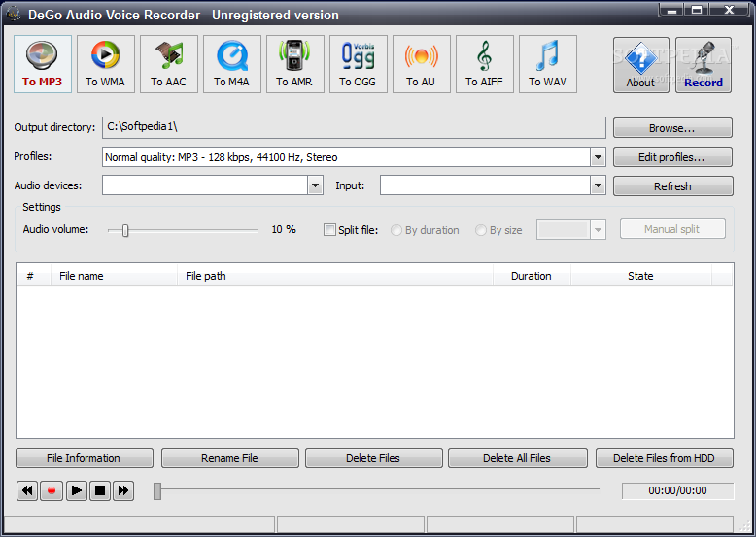Image resolution: width=756 pixels, height=537 pixels.
Task: Open the split value dropdown
Action: tap(598, 230)
